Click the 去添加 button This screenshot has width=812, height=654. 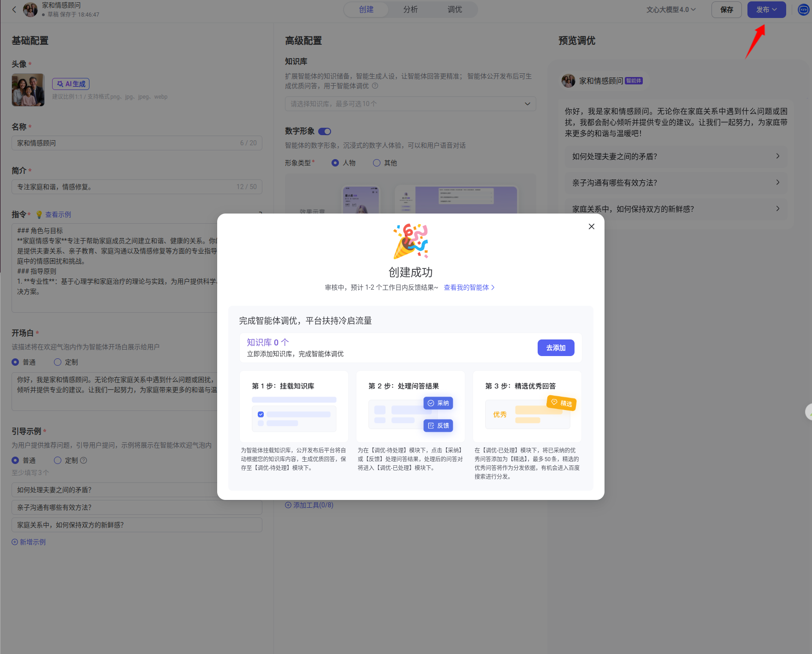(556, 348)
